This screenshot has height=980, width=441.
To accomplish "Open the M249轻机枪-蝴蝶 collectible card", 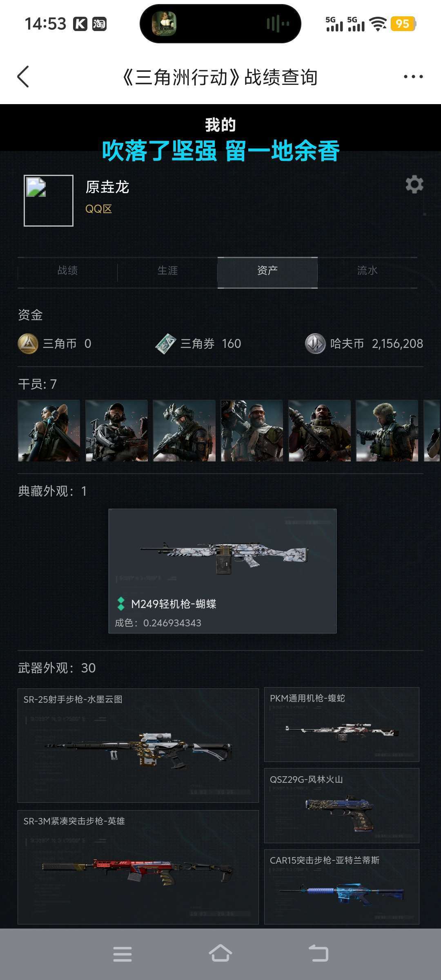I will [223, 571].
